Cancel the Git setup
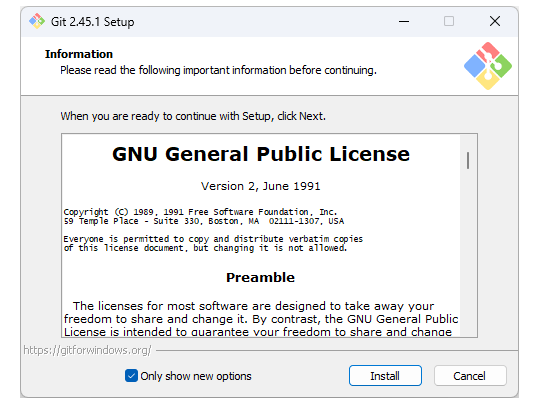The width and height of the screenshot is (540, 405). [x=470, y=375]
